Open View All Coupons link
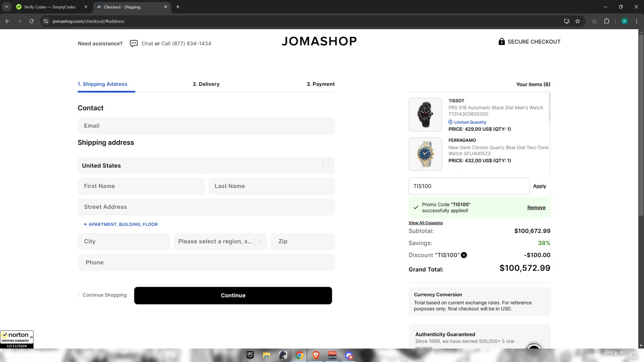The height and width of the screenshot is (362, 644). click(x=425, y=223)
